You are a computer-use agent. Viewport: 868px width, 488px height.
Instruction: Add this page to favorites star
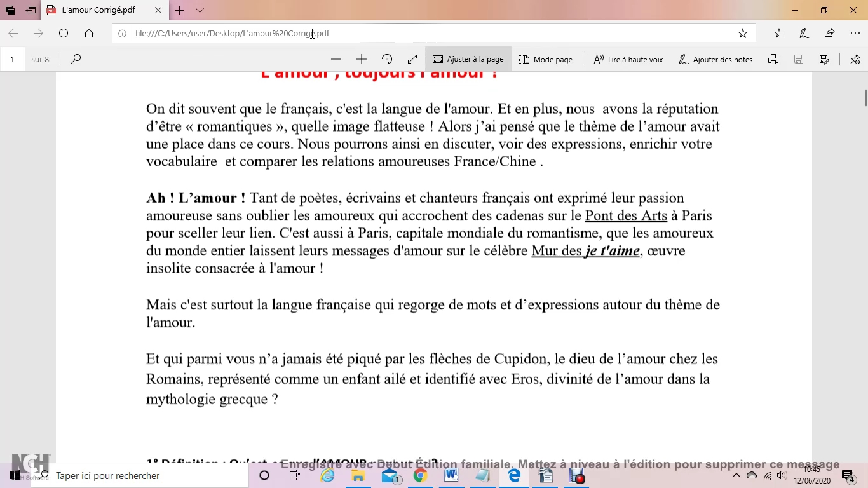(x=743, y=33)
